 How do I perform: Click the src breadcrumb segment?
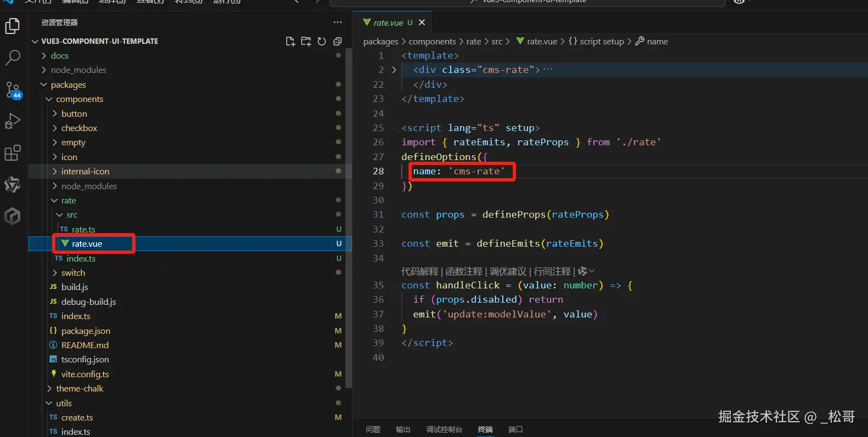pos(497,42)
